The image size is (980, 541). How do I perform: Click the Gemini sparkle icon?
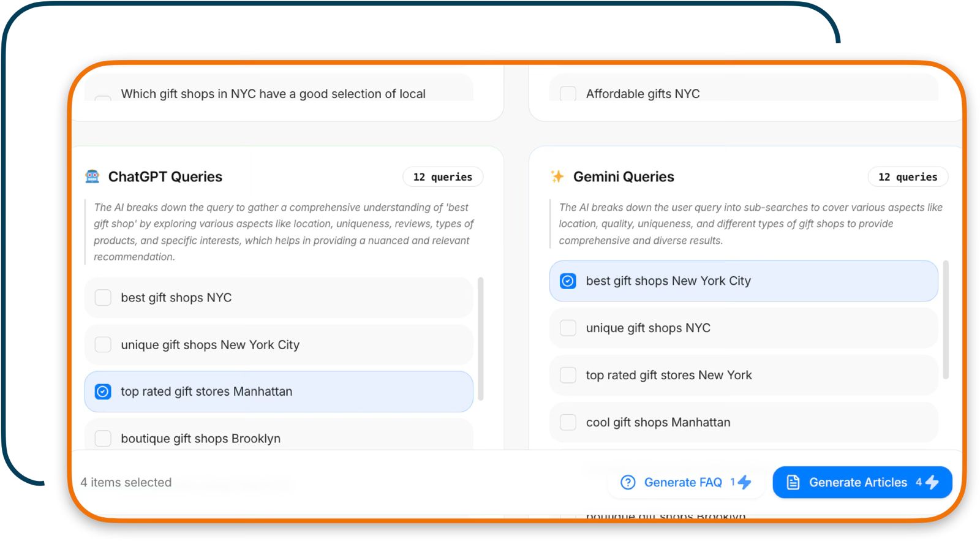point(557,176)
